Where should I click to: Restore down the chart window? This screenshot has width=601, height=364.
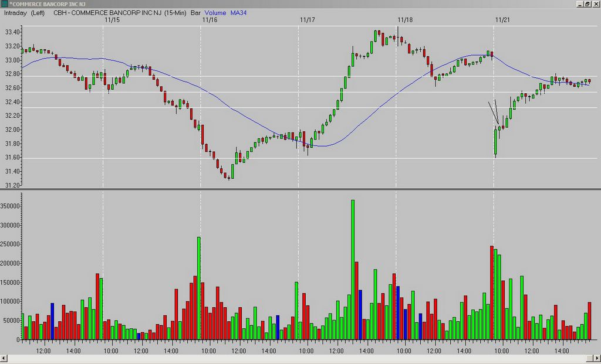587,4
